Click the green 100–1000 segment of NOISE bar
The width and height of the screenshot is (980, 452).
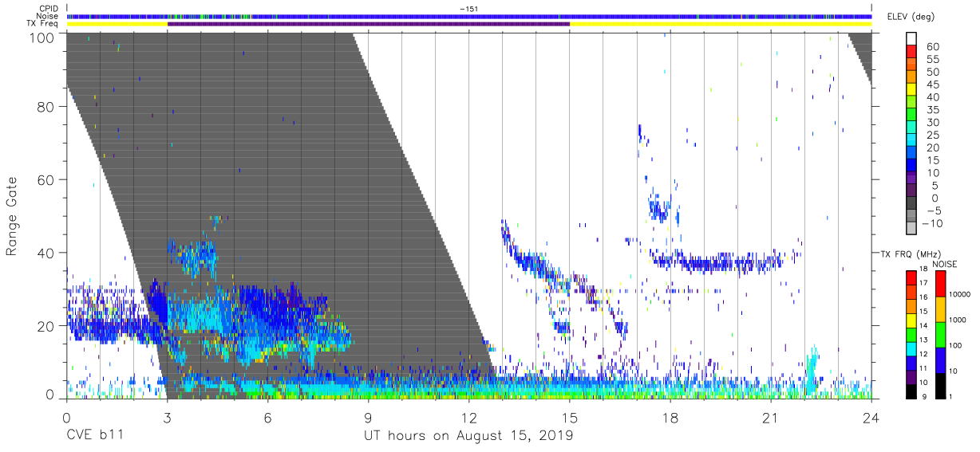click(939, 335)
